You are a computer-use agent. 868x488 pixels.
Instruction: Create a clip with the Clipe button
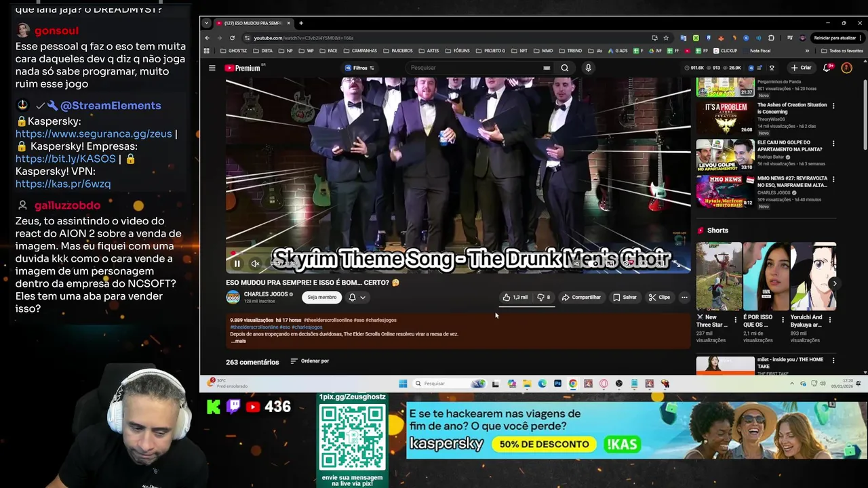pyautogui.click(x=659, y=297)
